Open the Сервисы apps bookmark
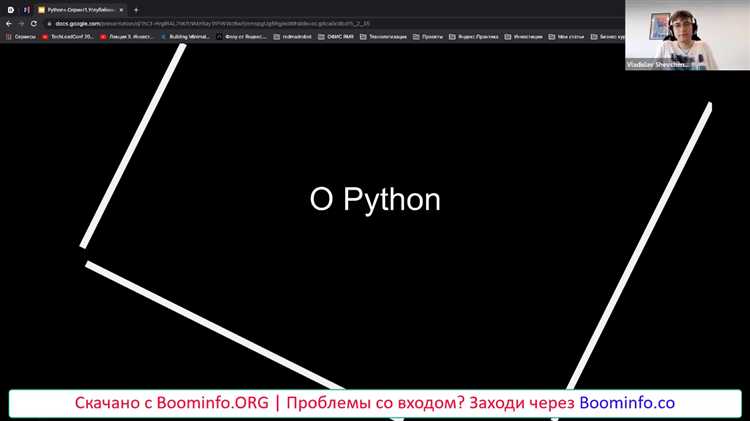This screenshot has height=421, width=750. tap(21, 36)
